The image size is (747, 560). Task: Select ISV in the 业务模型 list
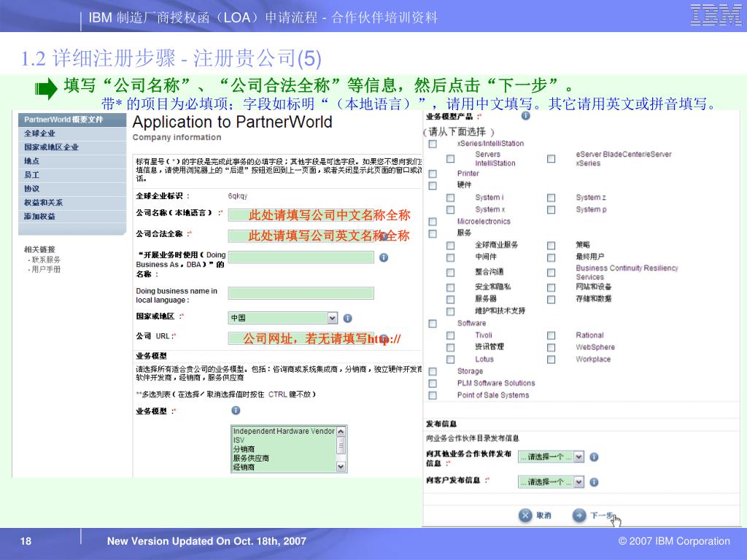click(x=284, y=440)
